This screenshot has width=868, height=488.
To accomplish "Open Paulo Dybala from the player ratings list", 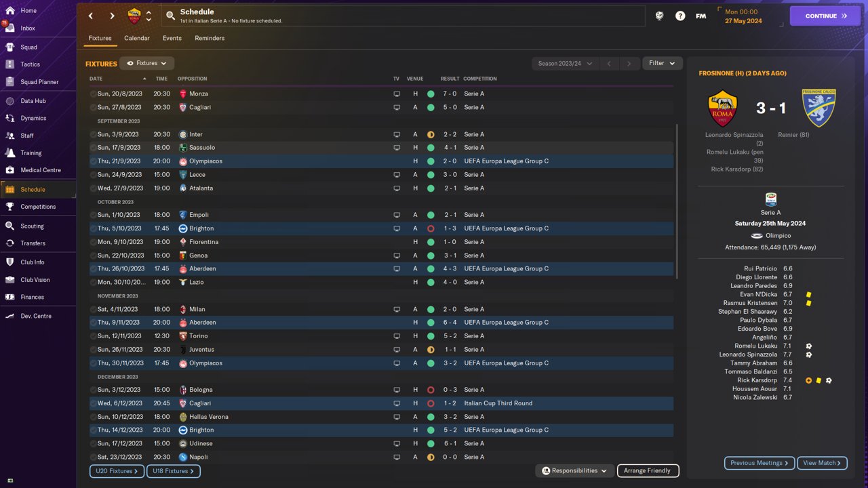I will point(757,321).
